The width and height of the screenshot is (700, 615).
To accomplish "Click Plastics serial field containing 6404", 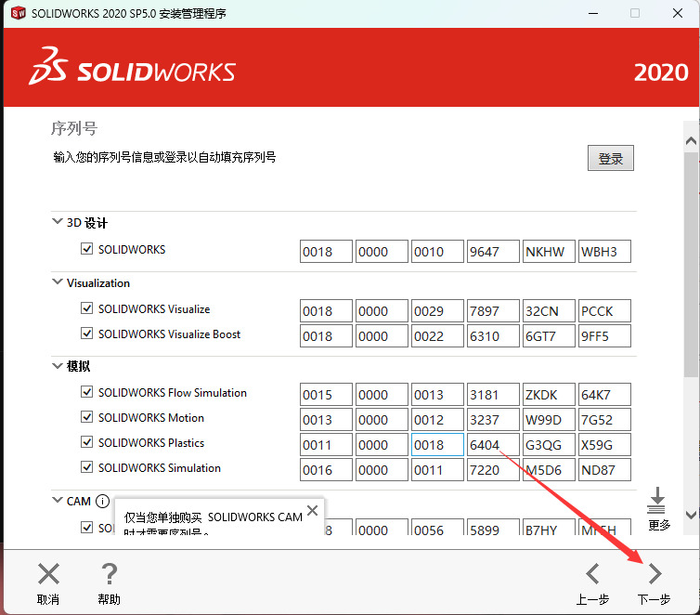I will (x=493, y=444).
